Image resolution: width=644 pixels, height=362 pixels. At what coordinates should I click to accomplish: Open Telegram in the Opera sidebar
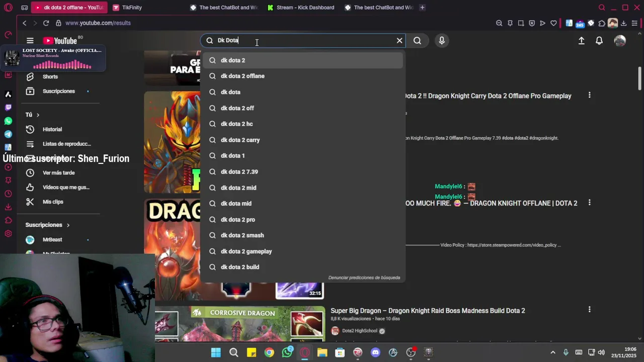click(8, 134)
